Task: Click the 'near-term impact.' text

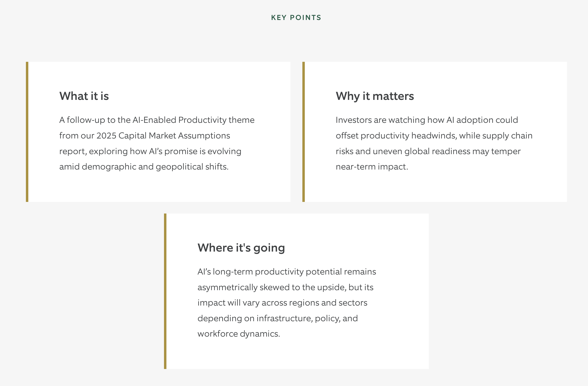Action: [372, 167]
